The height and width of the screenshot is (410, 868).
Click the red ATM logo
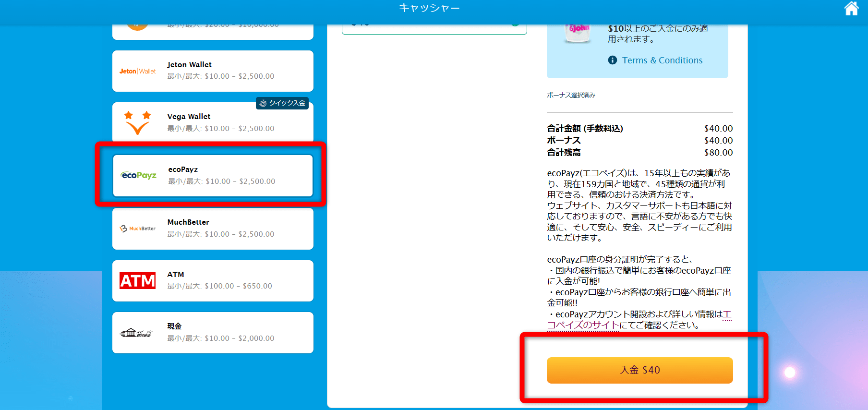[x=138, y=280]
